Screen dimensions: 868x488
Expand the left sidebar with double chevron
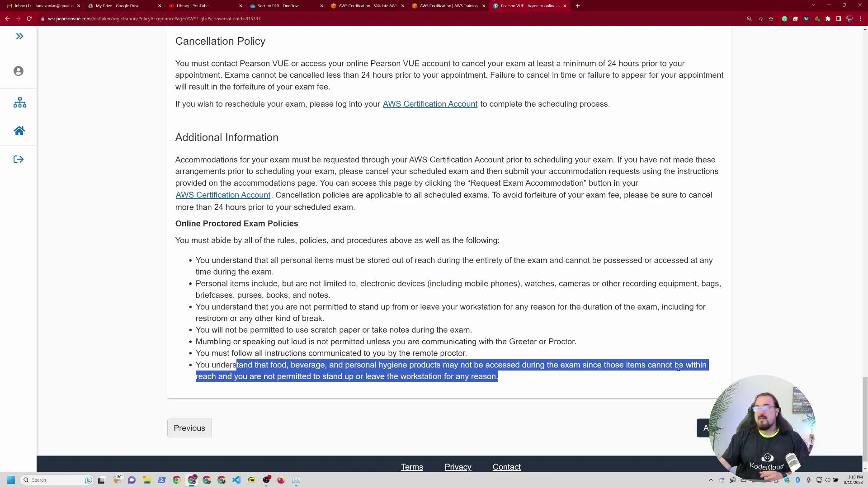19,36
